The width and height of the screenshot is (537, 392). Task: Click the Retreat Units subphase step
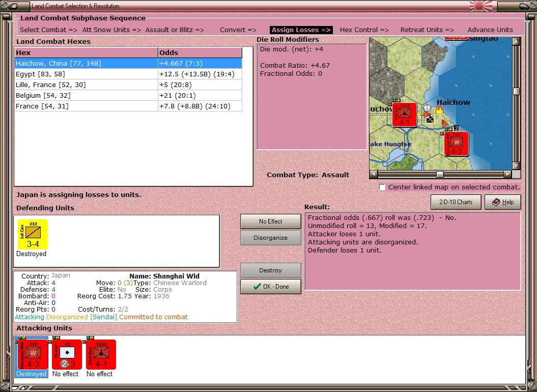427,30
